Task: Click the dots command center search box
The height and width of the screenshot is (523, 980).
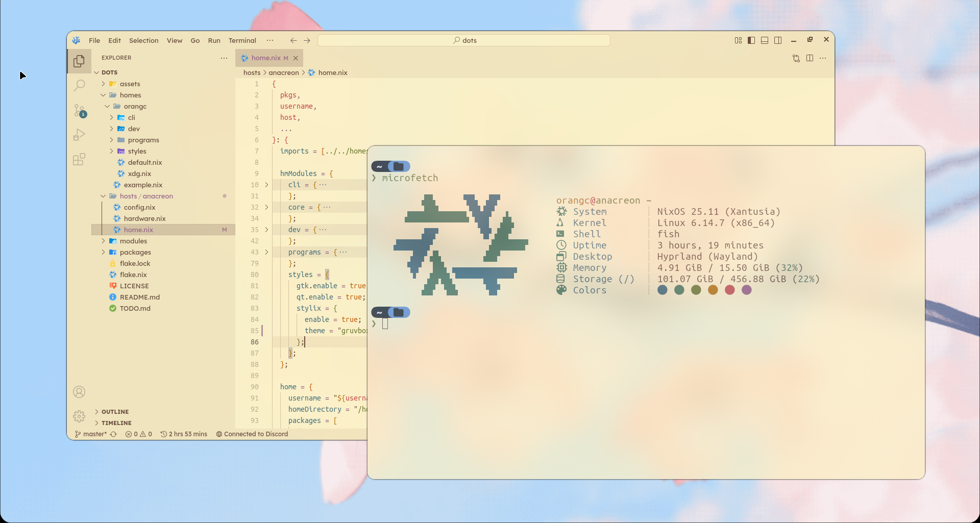Action: (464, 40)
